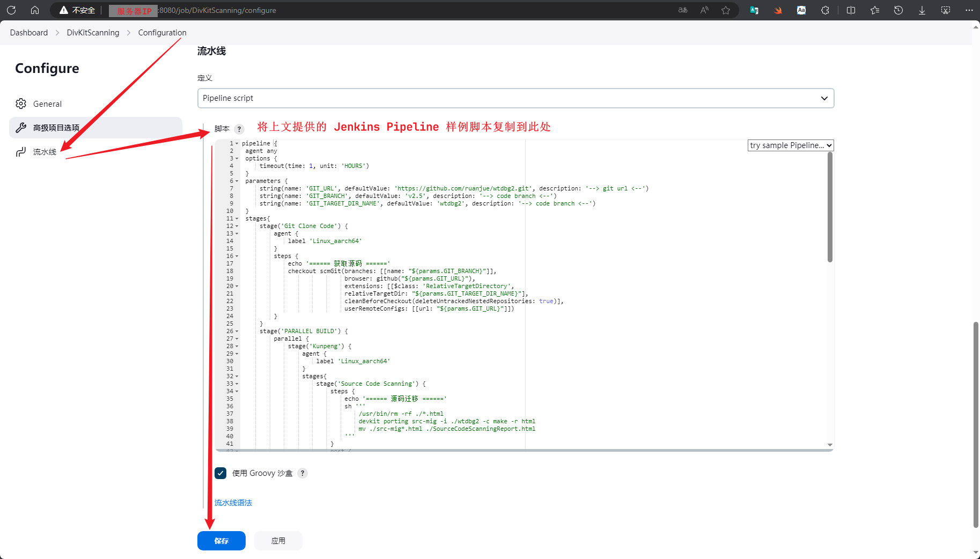The height and width of the screenshot is (559, 980).
Task: Fold the steps block at line 16
Action: 237,256
